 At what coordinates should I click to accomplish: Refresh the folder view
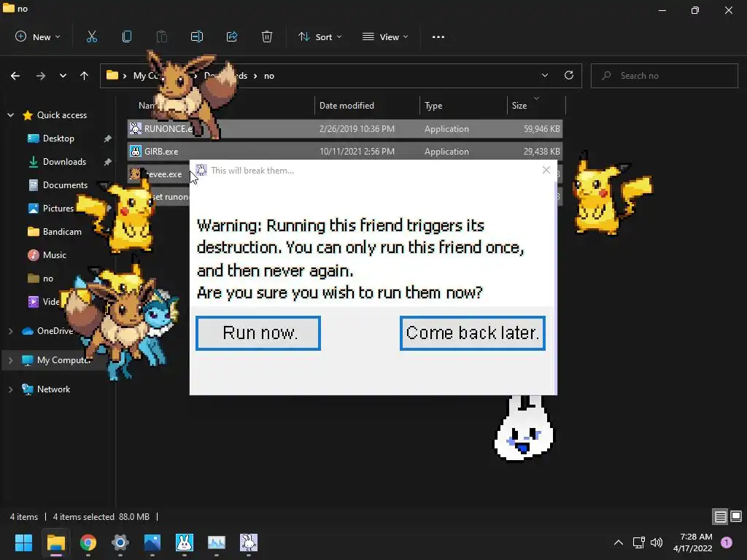(569, 75)
